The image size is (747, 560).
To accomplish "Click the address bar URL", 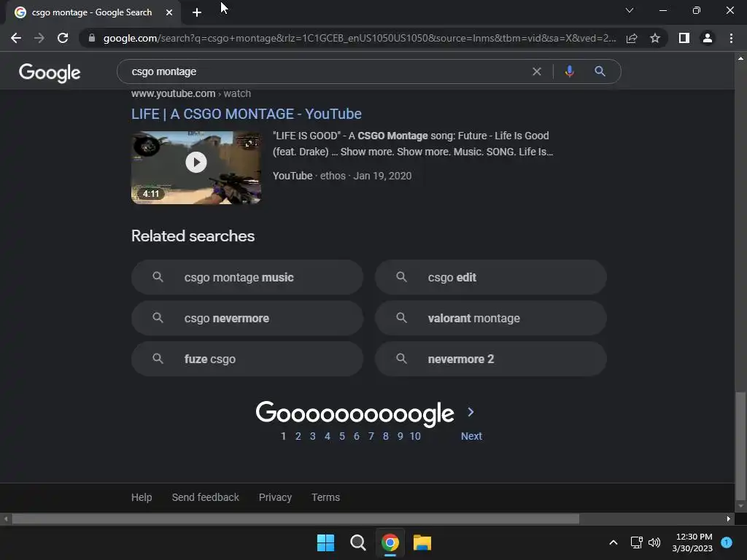I will pos(360,38).
